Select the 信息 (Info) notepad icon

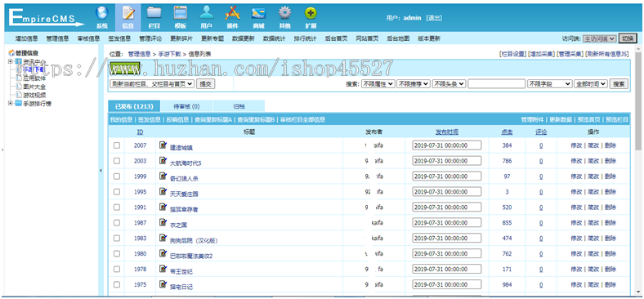click(127, 13)
